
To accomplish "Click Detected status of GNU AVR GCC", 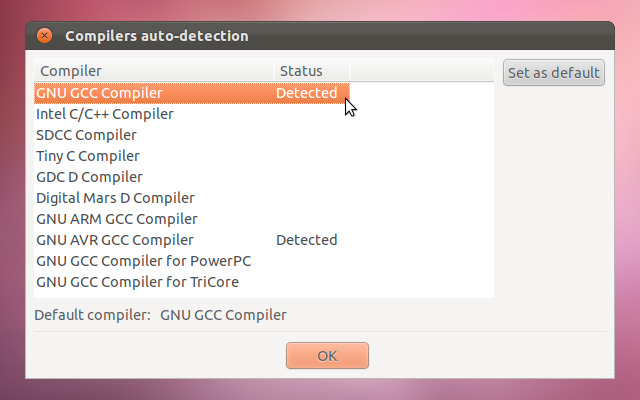I will (306, 240).
